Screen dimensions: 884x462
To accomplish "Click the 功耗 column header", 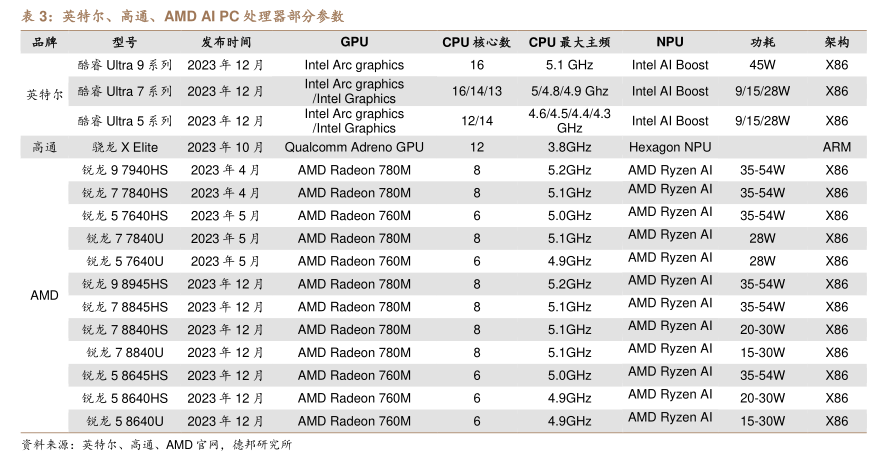I will (762, 42).
